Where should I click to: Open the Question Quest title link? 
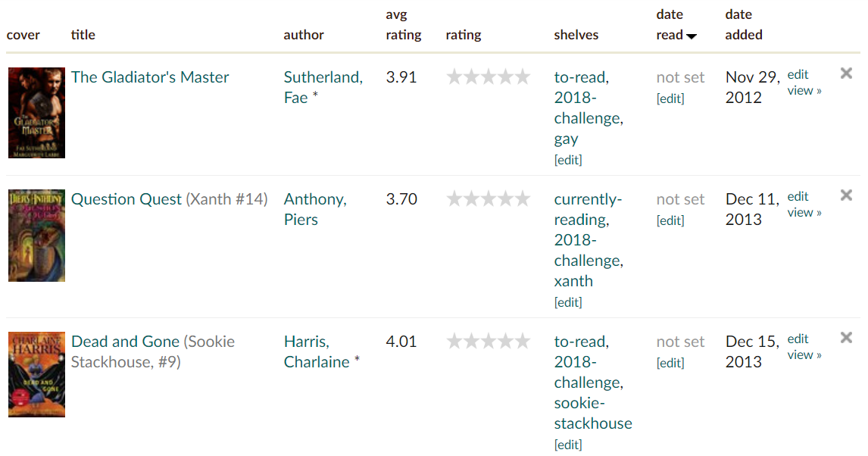tap(126, 199)
